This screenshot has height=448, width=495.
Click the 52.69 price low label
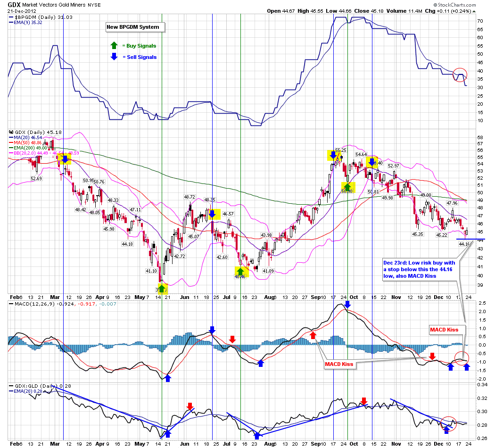36,178
